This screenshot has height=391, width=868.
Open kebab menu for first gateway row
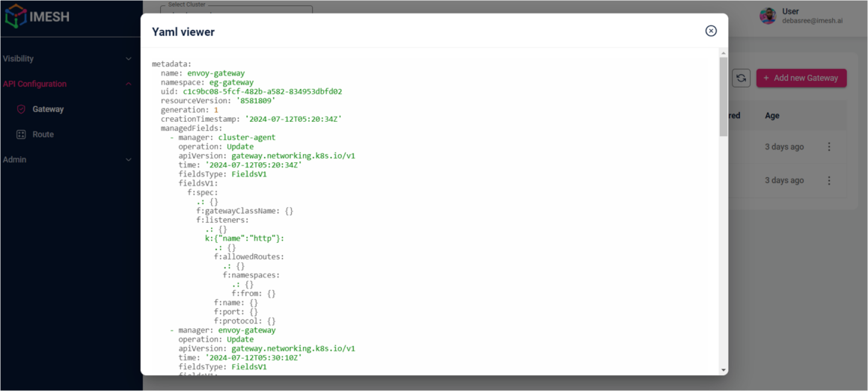[828, 147]
